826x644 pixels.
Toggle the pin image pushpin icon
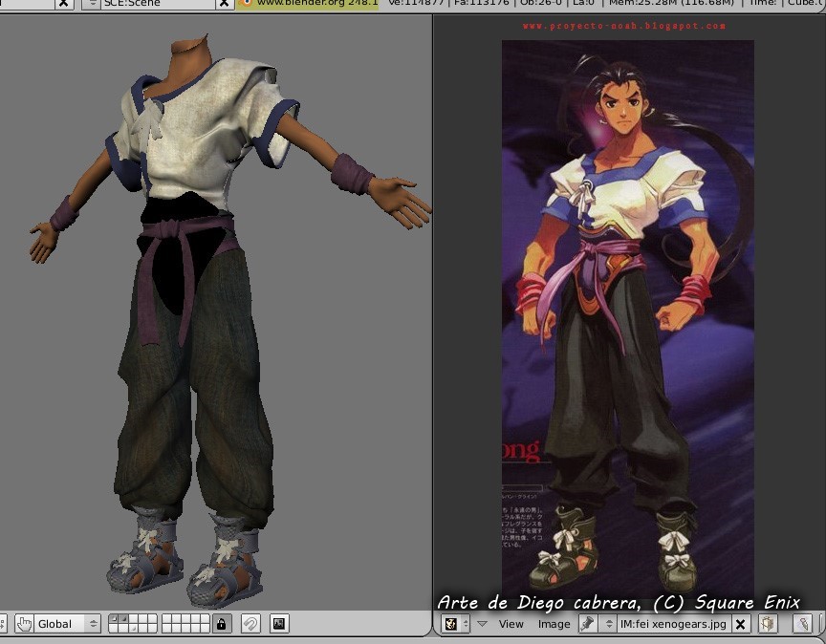click(x=587, y=624)
